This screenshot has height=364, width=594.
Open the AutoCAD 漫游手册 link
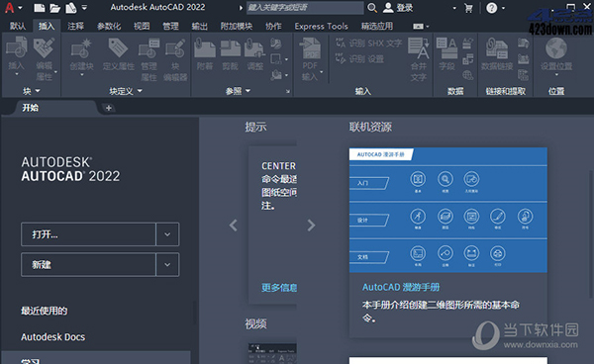coord(401,287)
